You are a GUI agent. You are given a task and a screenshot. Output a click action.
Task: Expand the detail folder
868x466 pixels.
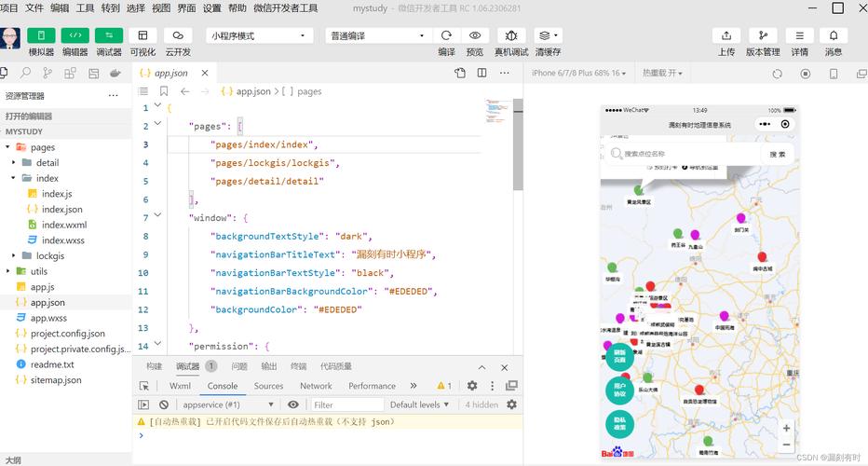click(x=14, y=162)
